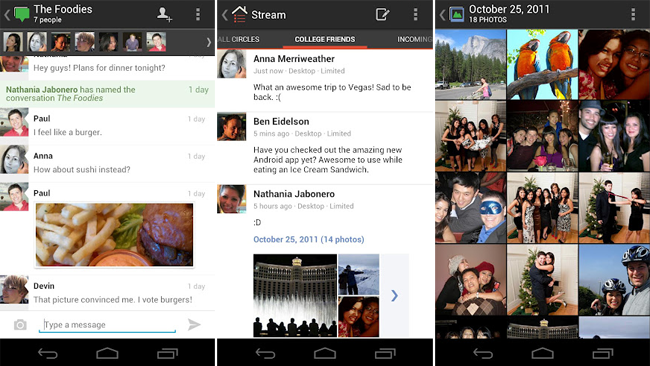Open album link October 25, 2011 (14 photos)
This screenshot has height=366, width=650.
pyautogui.click(x=309, y=240)
